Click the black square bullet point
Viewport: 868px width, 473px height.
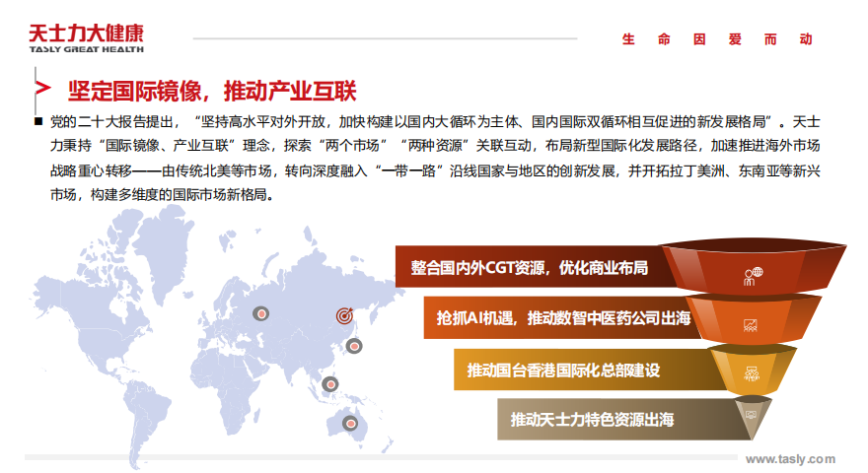[38, 121]
